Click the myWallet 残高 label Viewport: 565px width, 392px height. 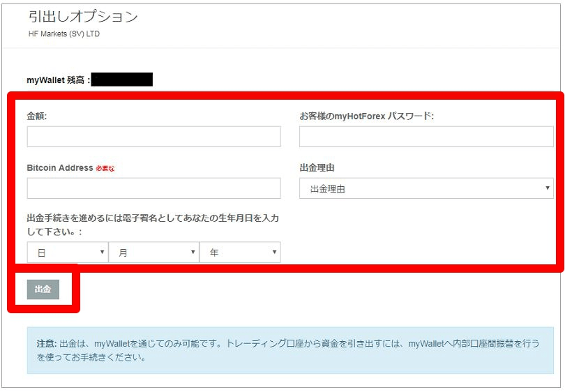click(58, 80)
